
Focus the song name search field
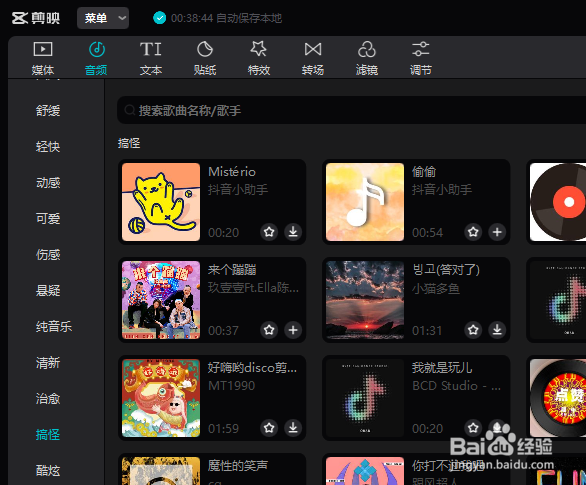tap(351, 110)
